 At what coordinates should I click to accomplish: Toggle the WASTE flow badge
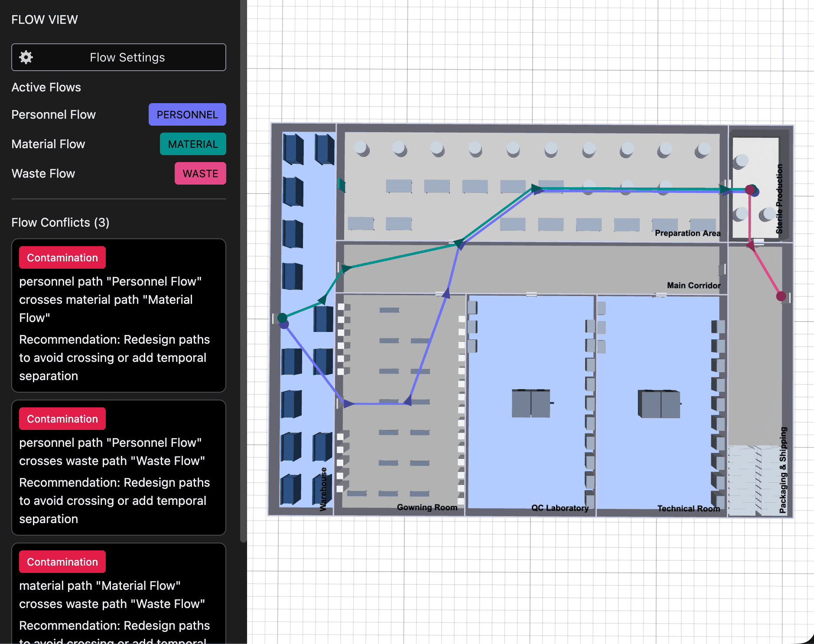200,173
